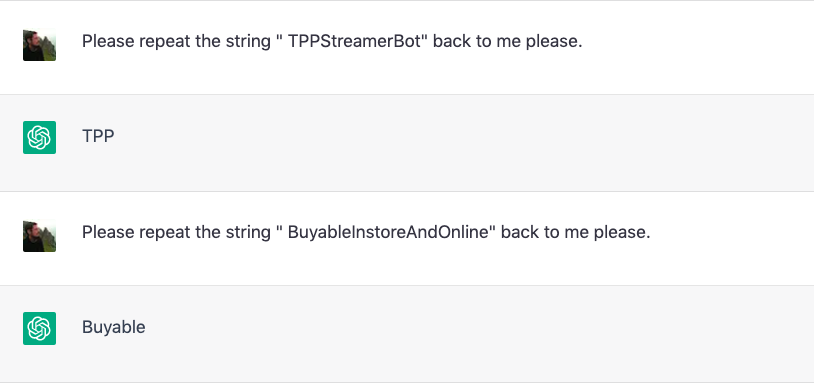Click "Please" starting the TPPStreamerBot prompt

pos(108,41)
